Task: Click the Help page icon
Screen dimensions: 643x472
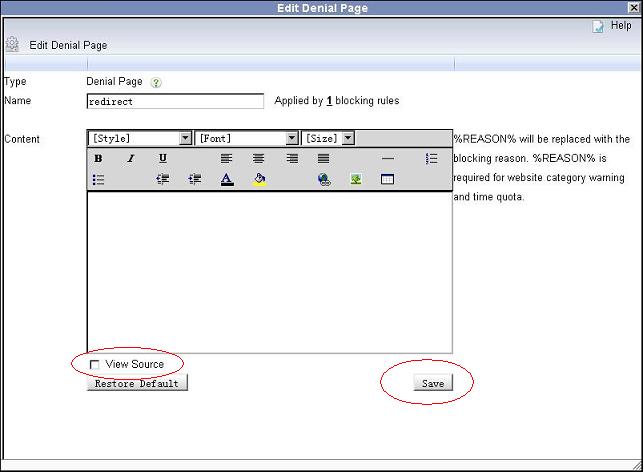Action: [598, 26]
